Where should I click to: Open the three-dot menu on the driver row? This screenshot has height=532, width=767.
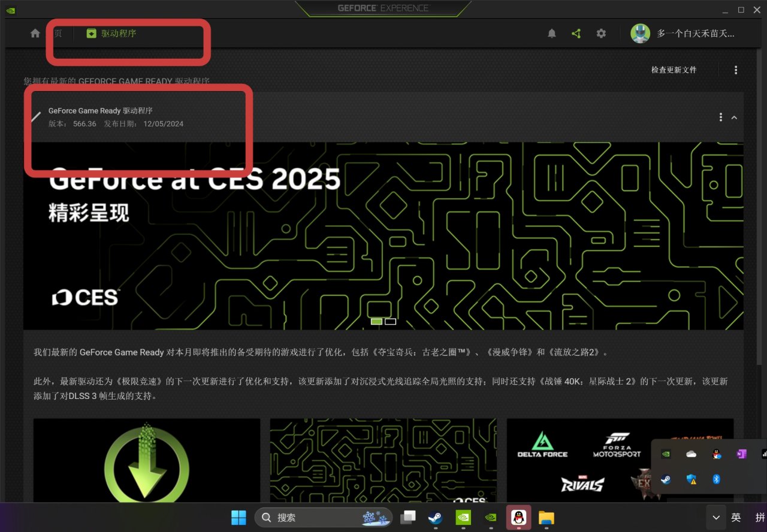coord(720,117)
